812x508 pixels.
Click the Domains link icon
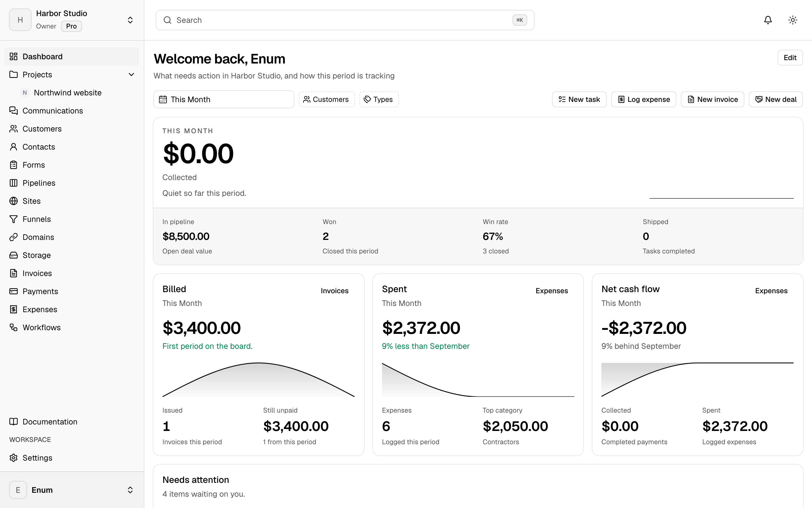coord(14,237)
